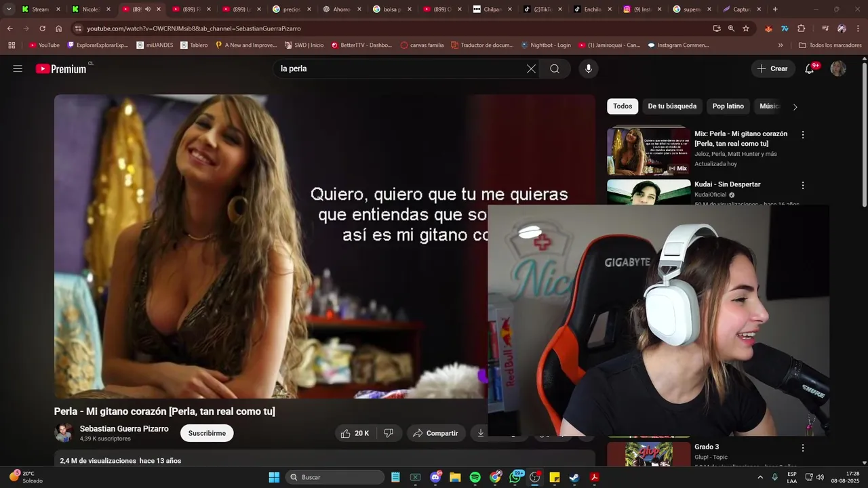Open a new Chrome tab
The height and width of the screenshot is (488, 868).
[x=775, y=9]
